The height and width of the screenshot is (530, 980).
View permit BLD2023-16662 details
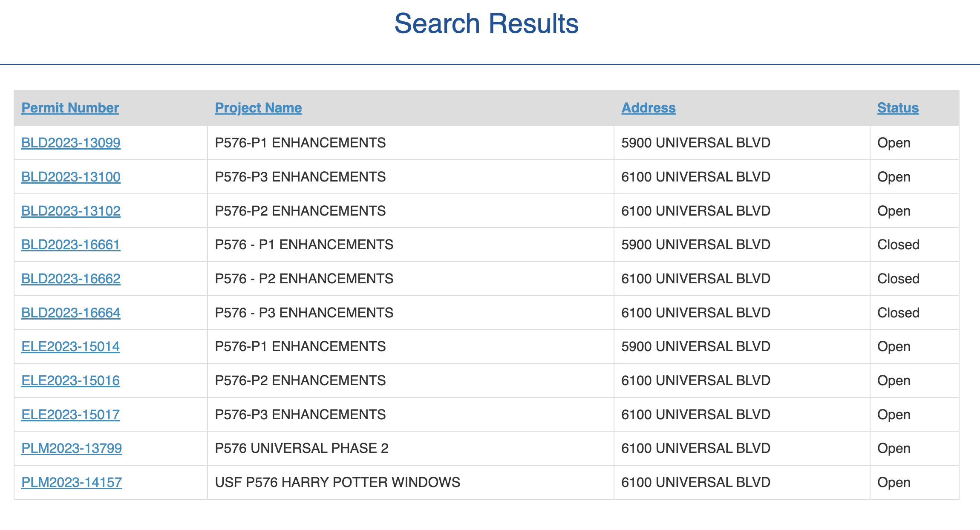[71, 279]
